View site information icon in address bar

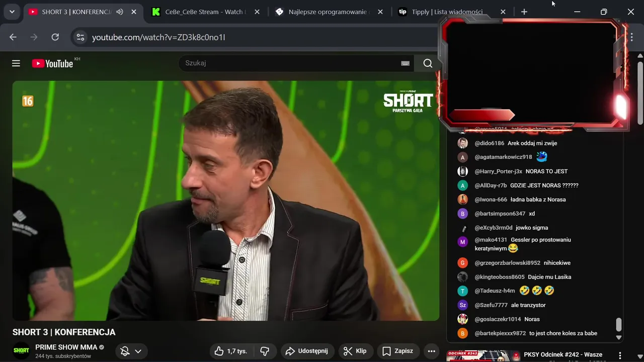[79, 37]
